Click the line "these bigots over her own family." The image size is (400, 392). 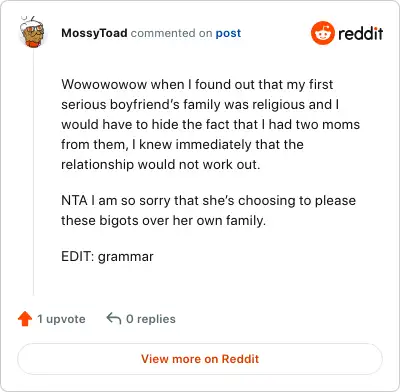[163, 220]
